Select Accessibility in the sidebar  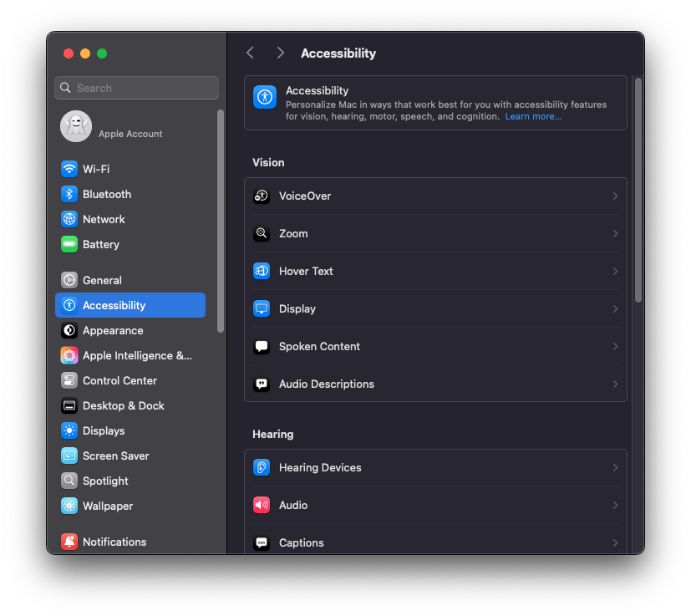click(x=130, y=305)
